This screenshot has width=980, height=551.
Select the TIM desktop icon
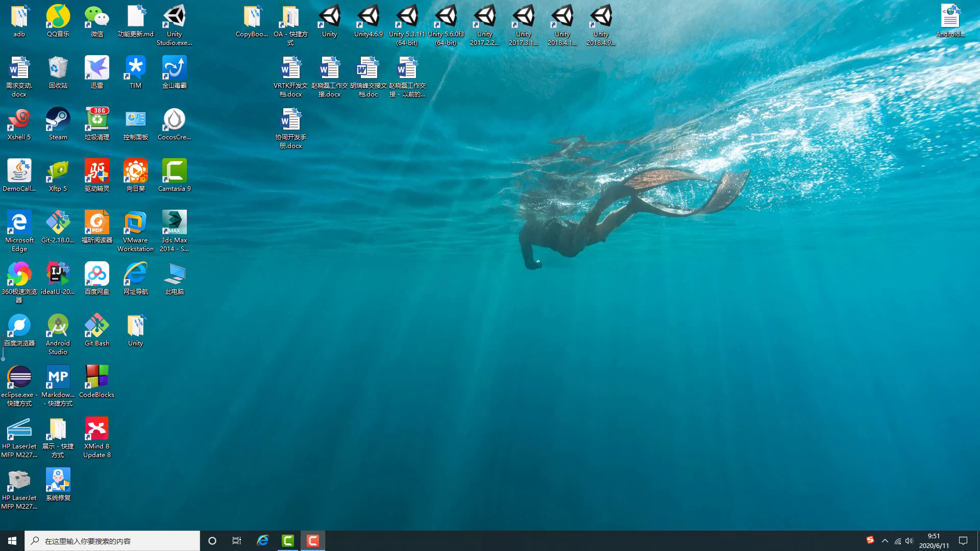point(136,73)
